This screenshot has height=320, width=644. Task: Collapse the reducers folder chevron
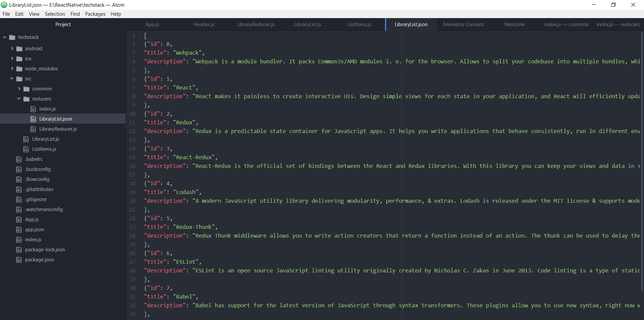(x=19, y=99)
